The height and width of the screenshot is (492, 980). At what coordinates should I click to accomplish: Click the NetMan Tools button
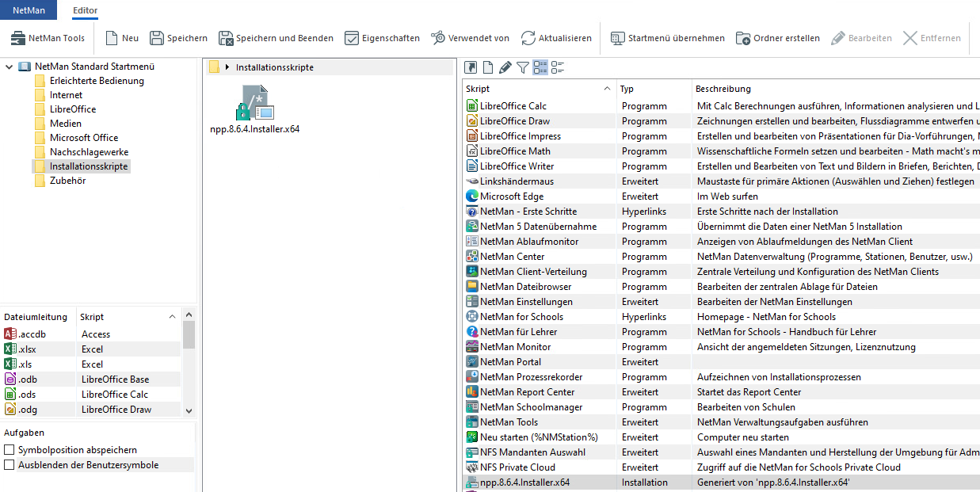pos(48,36)
